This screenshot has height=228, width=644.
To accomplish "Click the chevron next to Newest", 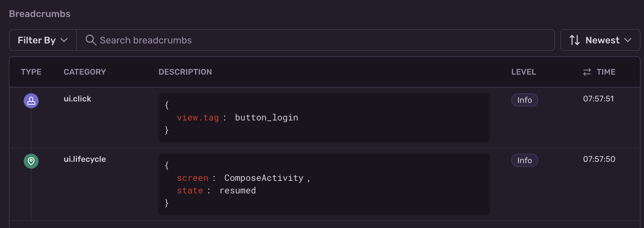I will (628, 40).
